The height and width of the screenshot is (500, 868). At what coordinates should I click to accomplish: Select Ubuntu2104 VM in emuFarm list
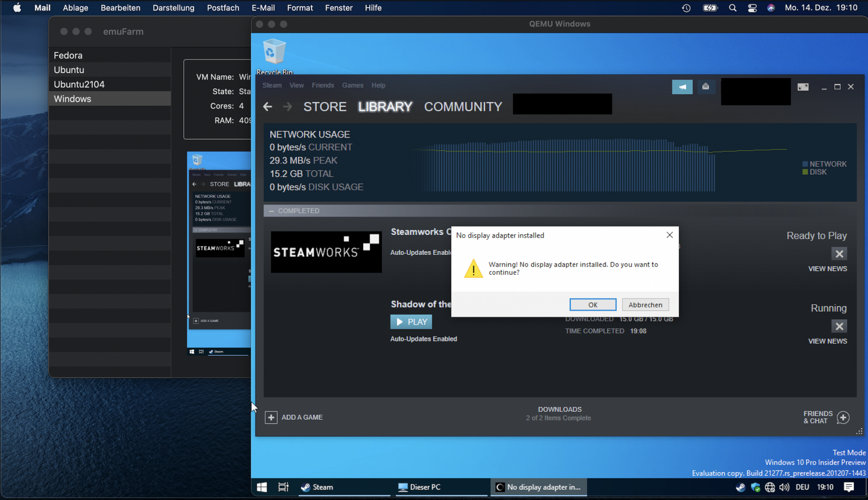pyautogui.click(x=79, y=84)
